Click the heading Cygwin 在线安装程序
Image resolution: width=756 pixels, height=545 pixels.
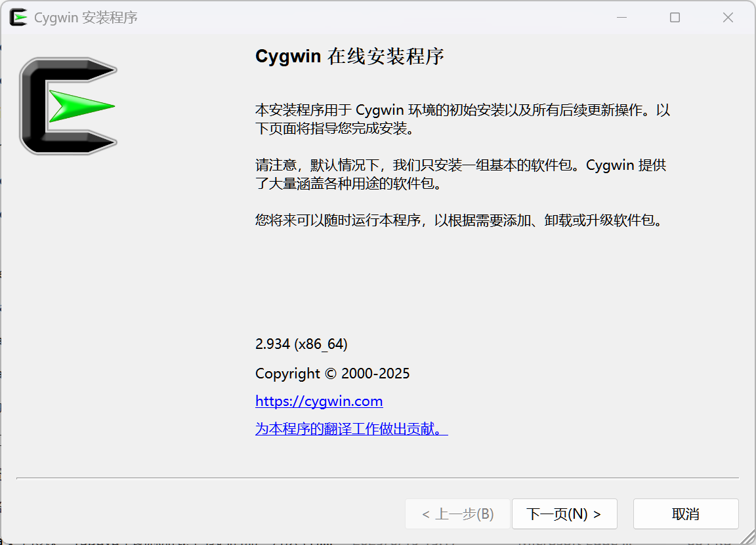(x=350, y=56)
